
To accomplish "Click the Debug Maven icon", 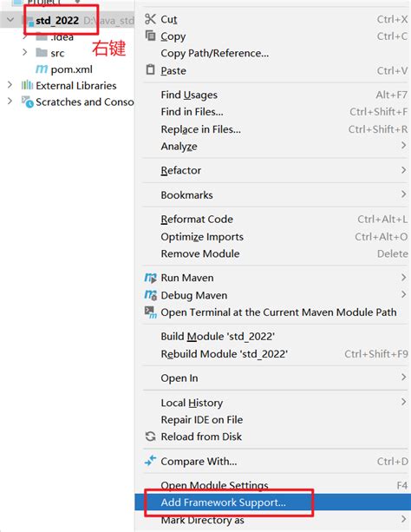I will (151, 295).
